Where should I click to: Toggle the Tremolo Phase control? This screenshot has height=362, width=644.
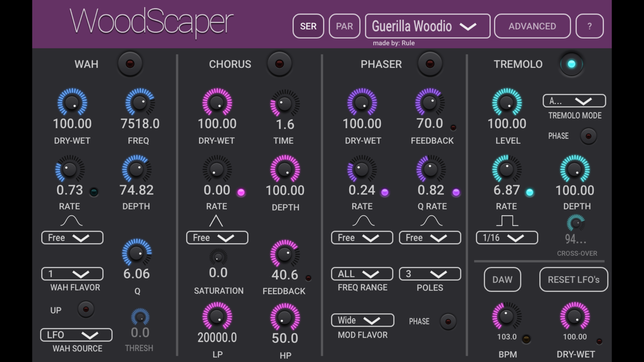[589, 136]
